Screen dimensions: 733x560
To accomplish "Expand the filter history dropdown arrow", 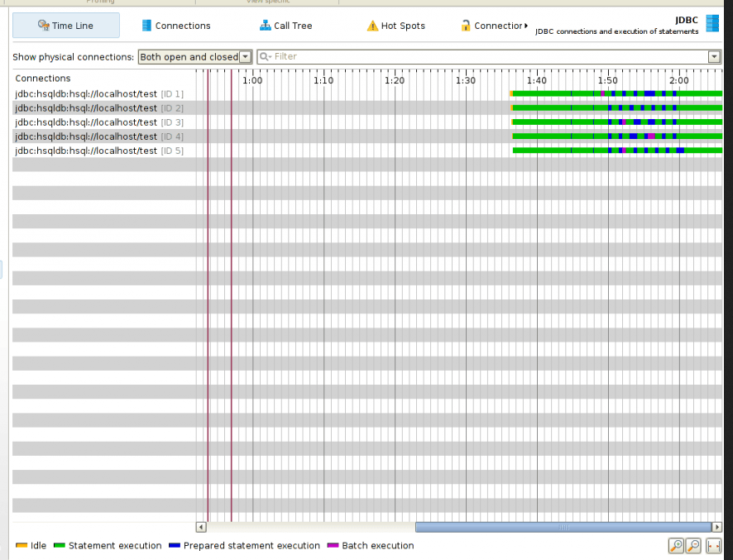I will pos(714,56).
